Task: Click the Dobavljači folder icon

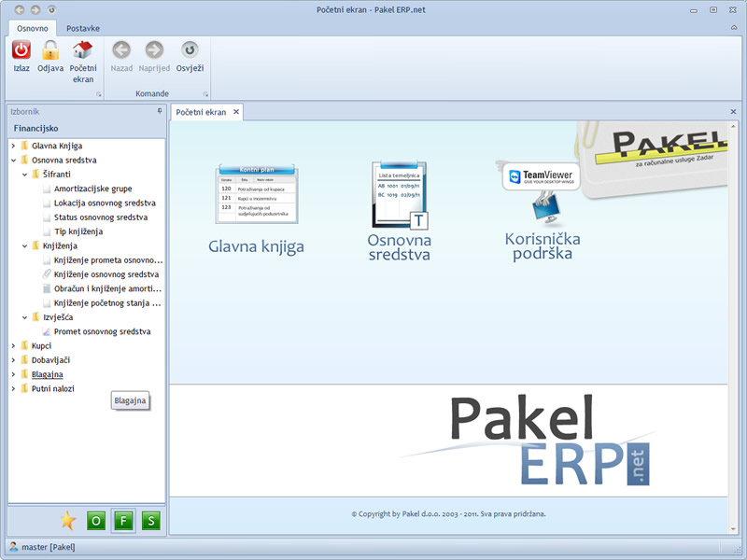Action: 25,360
